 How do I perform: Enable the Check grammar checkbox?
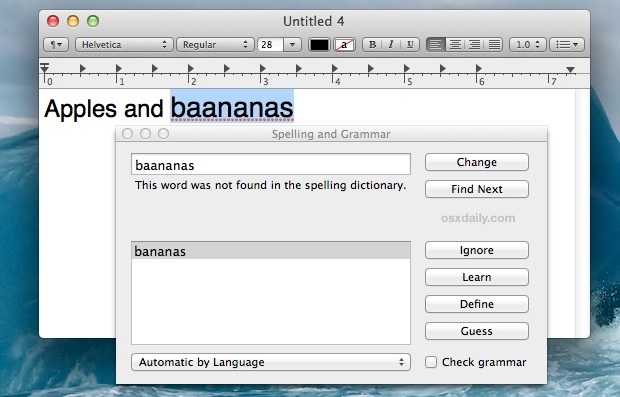(431, 362)
